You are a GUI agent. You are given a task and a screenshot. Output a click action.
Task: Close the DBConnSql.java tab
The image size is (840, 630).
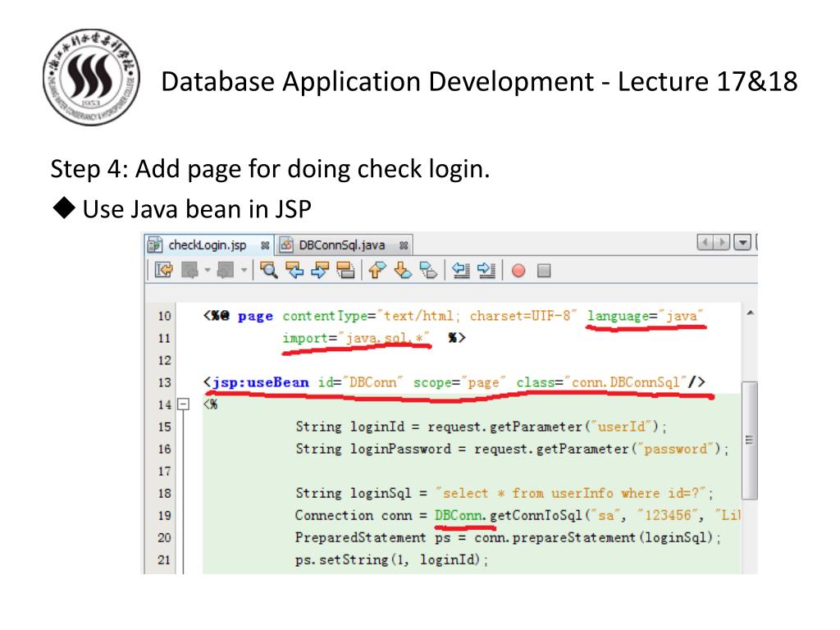coord(404,245)
